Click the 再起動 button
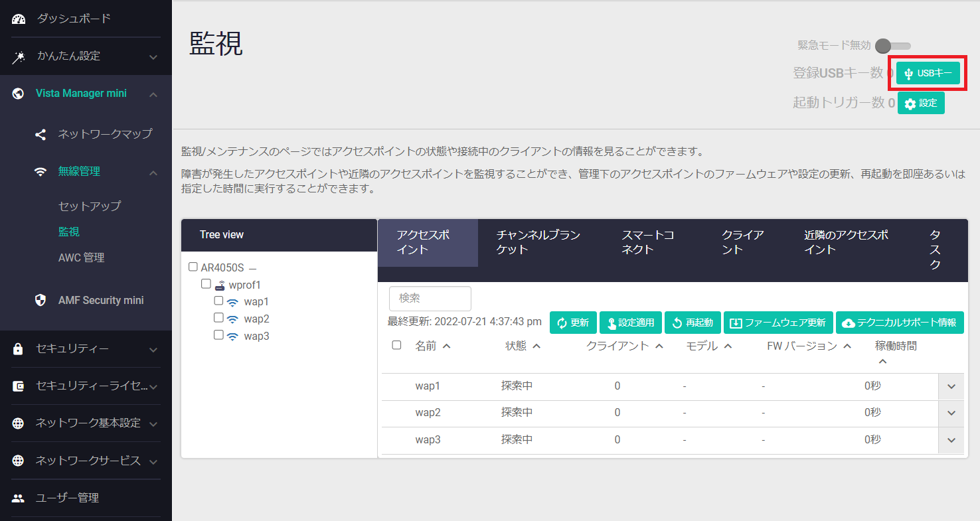Screen dimensions: 980x521 (x=693, y=323)
